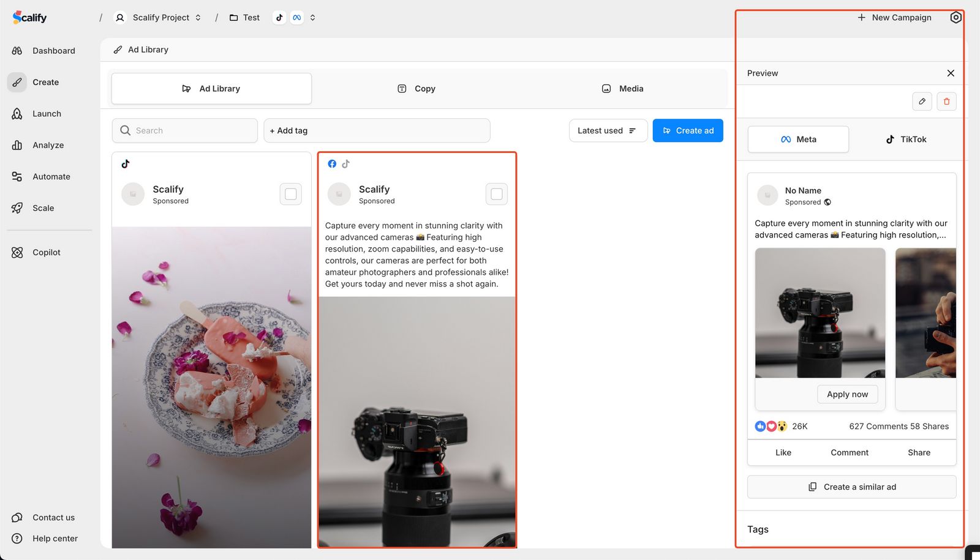
Task: Open the Latest used sort dropdown
Action: point(608,131)
